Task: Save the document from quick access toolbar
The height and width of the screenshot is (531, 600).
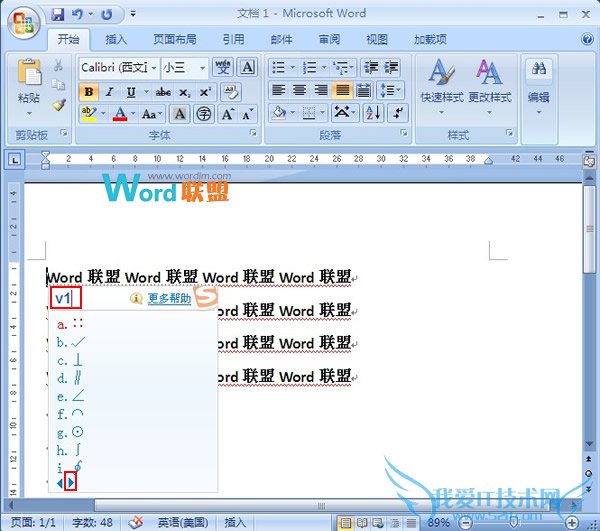Action: tap(58, 15)
